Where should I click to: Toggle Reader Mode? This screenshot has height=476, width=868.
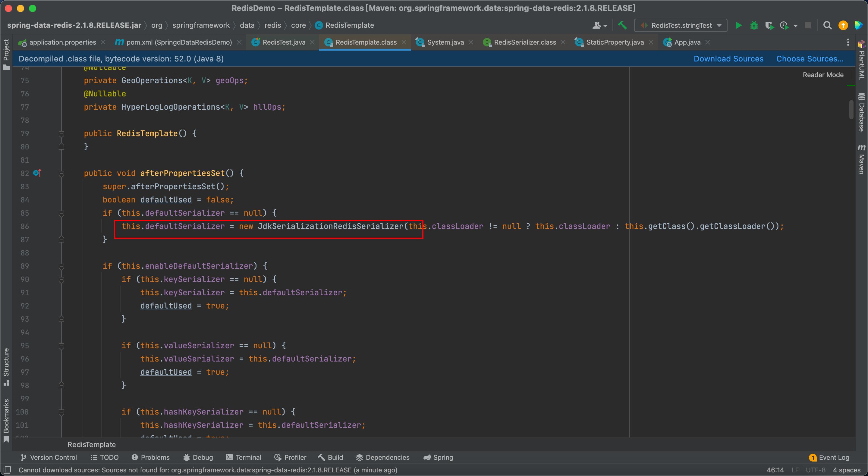[823, 75]
